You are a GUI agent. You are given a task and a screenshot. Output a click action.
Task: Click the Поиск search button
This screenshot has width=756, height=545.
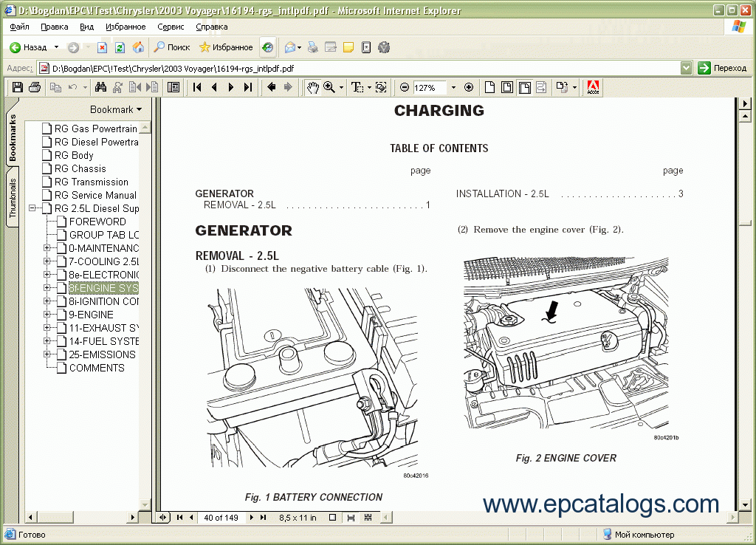tap(172, 47)
